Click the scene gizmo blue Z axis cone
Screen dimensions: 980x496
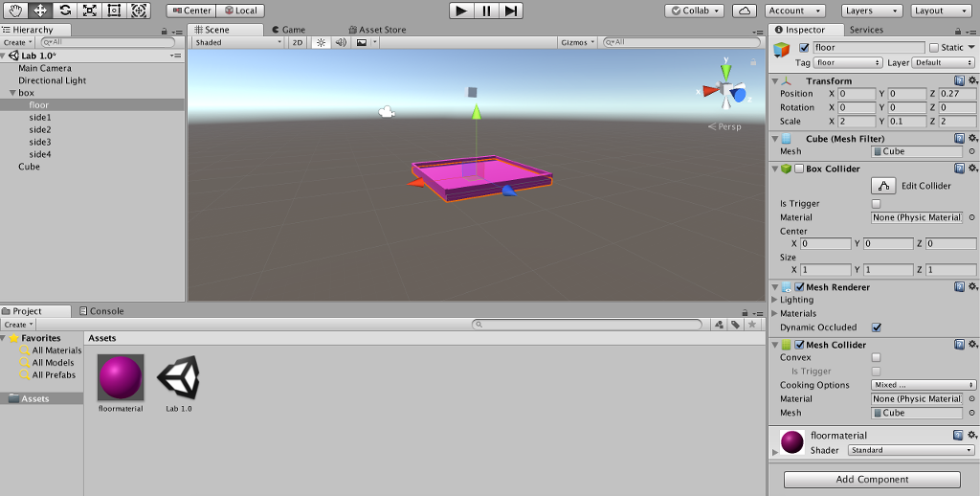point(739,95)
